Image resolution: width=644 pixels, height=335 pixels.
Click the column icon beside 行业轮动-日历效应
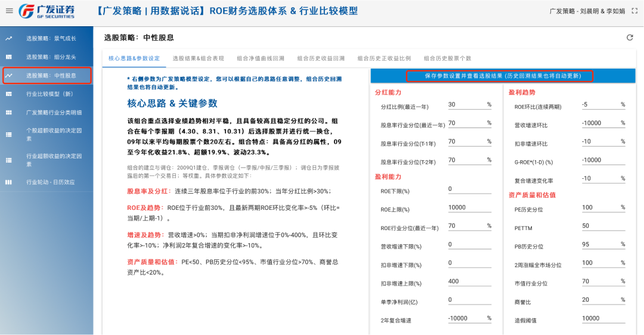9,182
